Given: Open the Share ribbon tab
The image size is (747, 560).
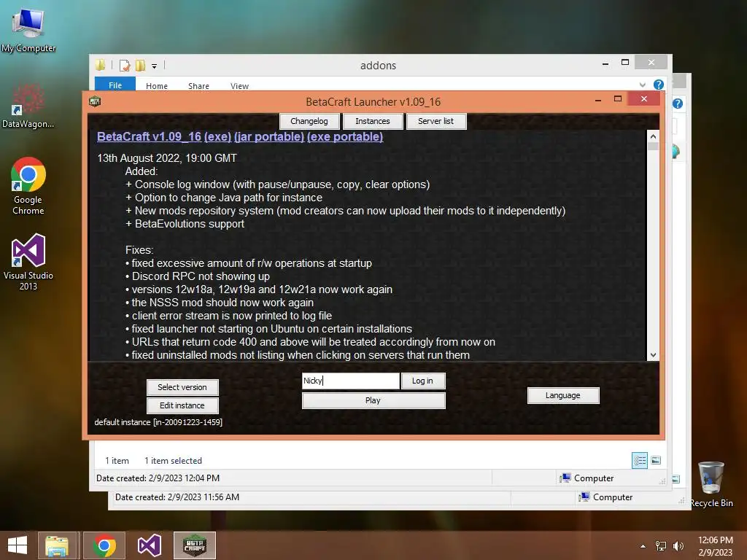Looking at the screenshot, I should [x=198, y=86].
